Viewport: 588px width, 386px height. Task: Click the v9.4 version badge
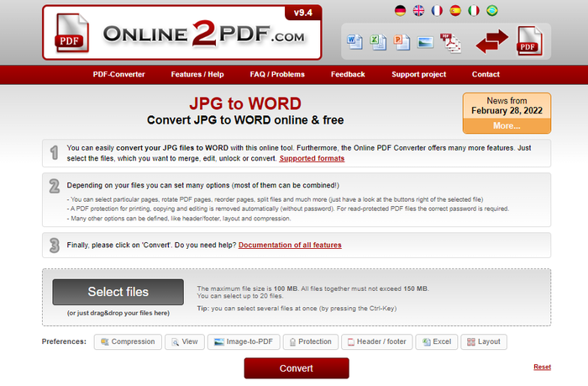click(303, 13)
